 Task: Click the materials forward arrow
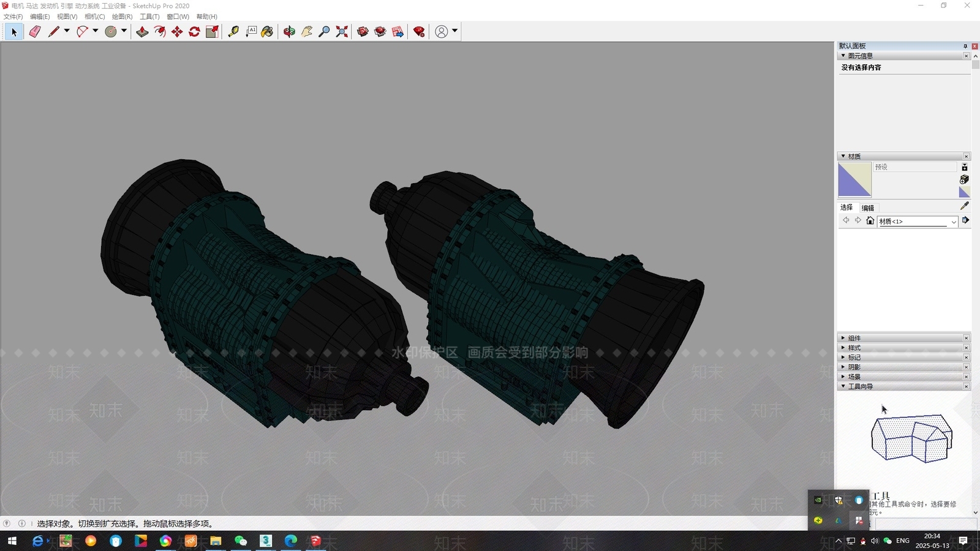click(x=858, y=220)
